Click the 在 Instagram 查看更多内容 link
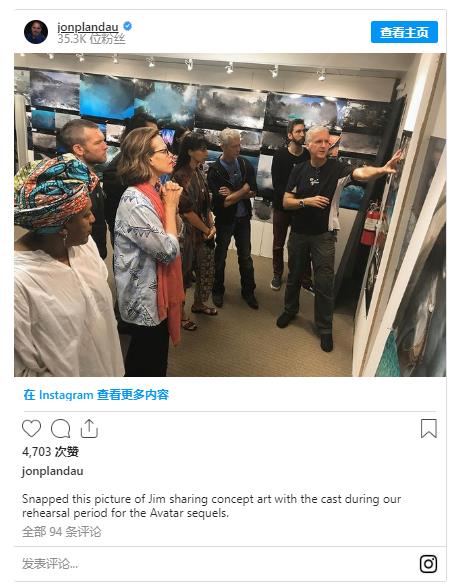 96,395
